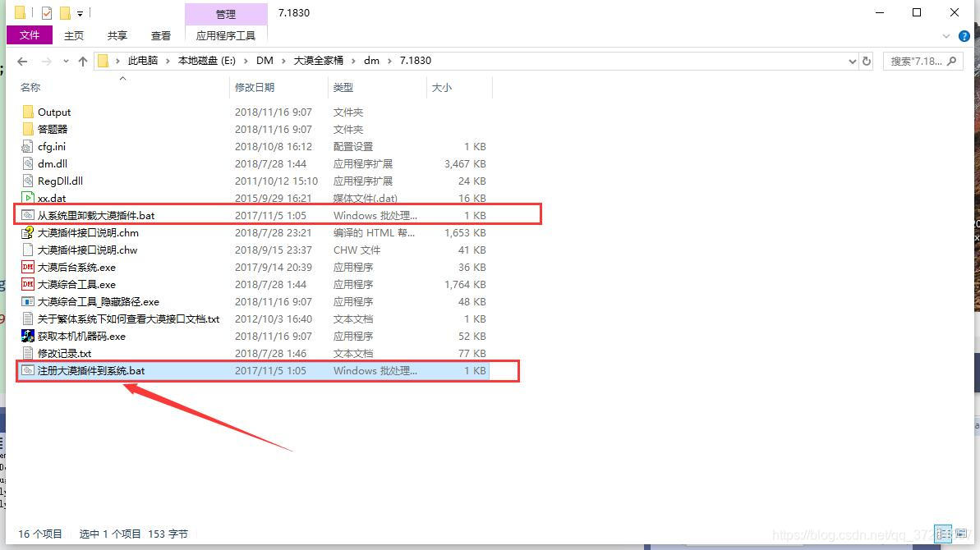Go up one folder level
980x550 pixels.
(82, 61)
